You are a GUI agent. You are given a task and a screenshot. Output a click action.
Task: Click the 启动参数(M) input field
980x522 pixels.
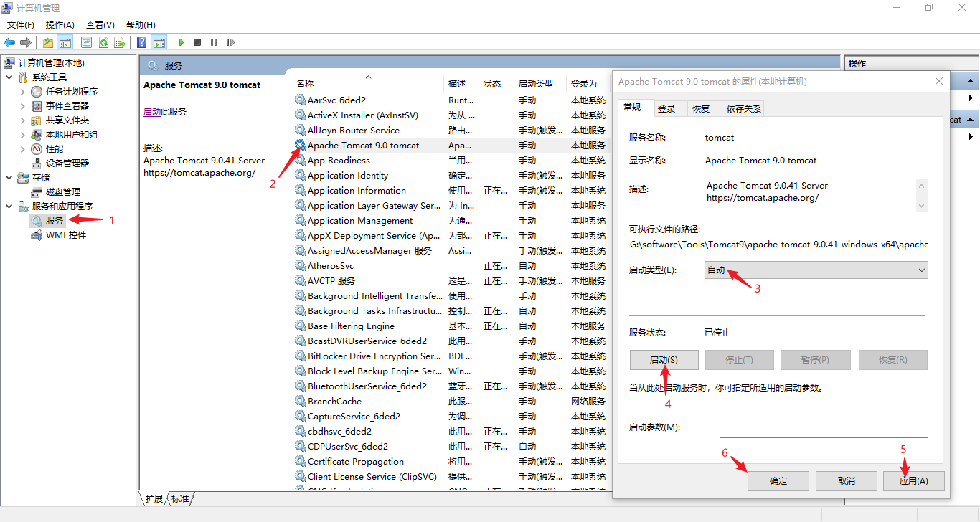[824, 427]
